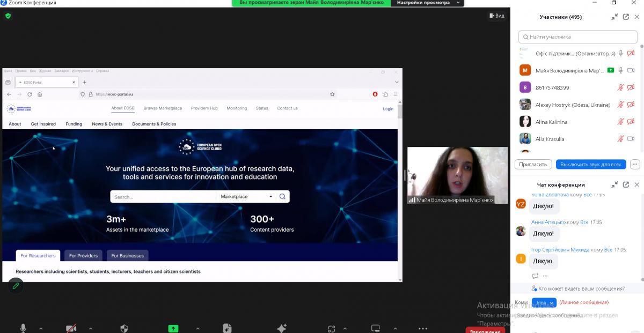Open the browser hamburger menu

(396, 94)
